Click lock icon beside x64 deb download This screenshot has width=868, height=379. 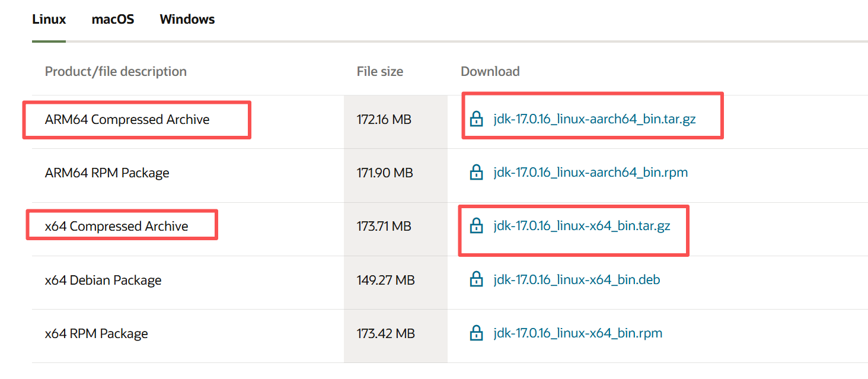click(476, 279)
